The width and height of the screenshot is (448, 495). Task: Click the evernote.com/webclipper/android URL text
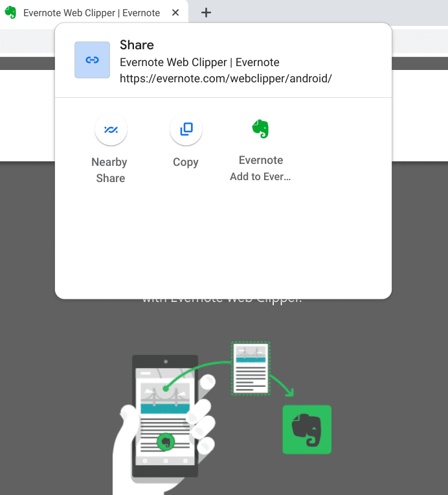(225, 78)
